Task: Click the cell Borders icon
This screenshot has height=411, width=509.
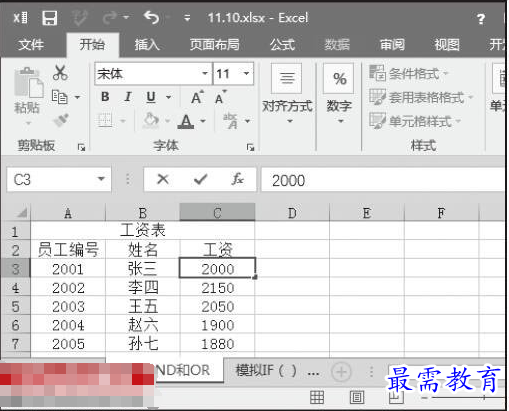Action: click(x=105, y=120)
